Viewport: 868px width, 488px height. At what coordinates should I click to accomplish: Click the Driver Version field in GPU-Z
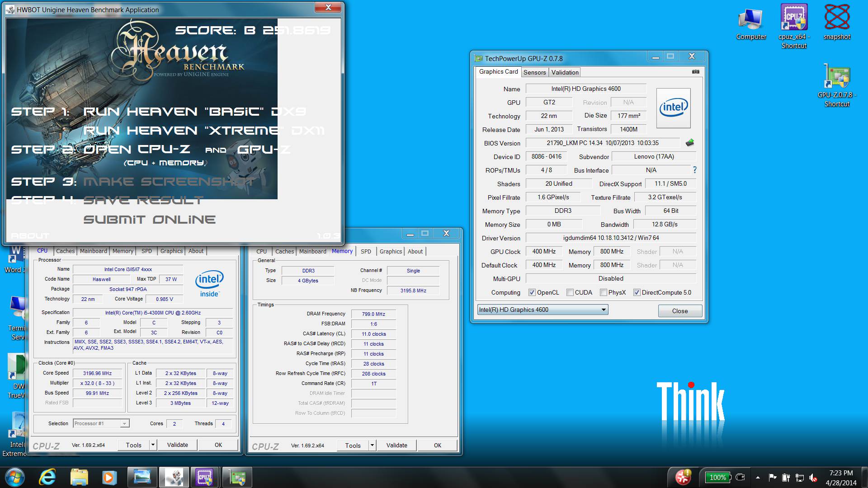611,238
